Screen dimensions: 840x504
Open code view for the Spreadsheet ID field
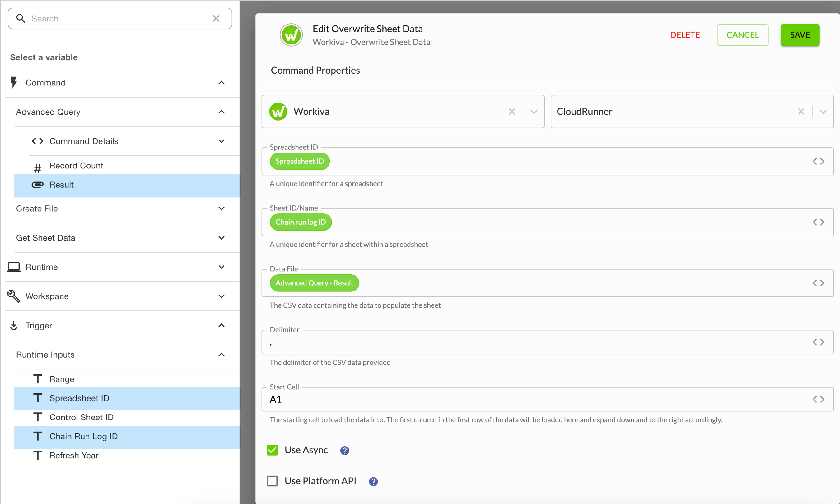point(819,161)
